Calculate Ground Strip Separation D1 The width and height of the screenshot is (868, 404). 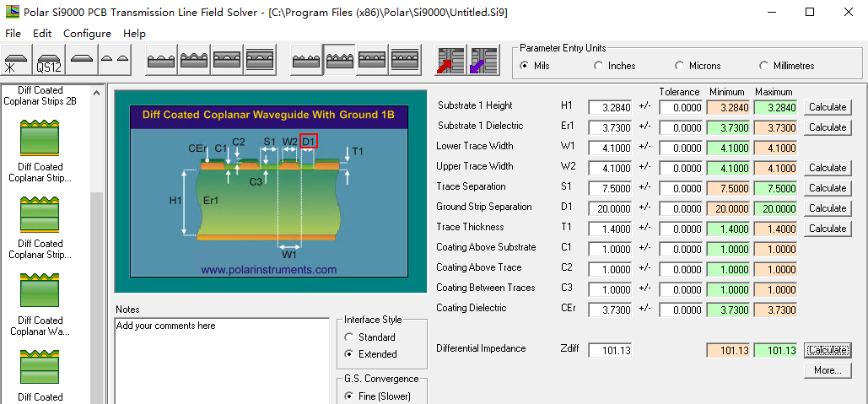pyautogui.click(x=827, y=208)
